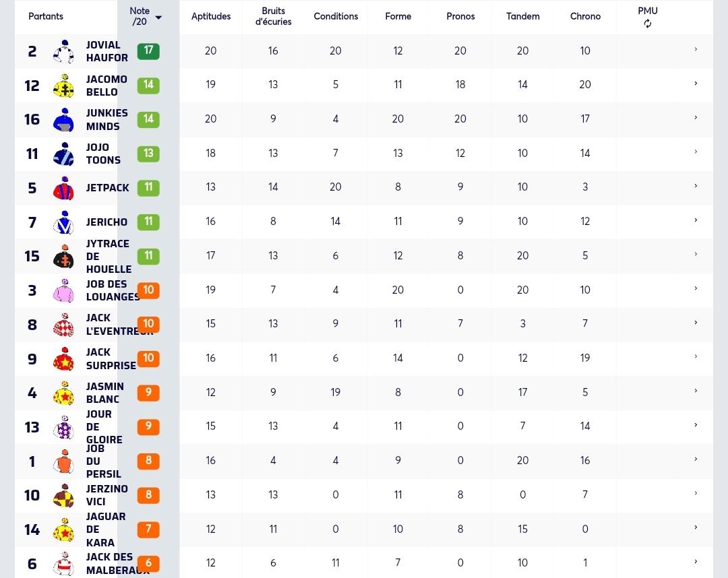The image size is (728, 578).
Task: Click Jetpack's red and blue jockey silk
Action: [63, 188]
